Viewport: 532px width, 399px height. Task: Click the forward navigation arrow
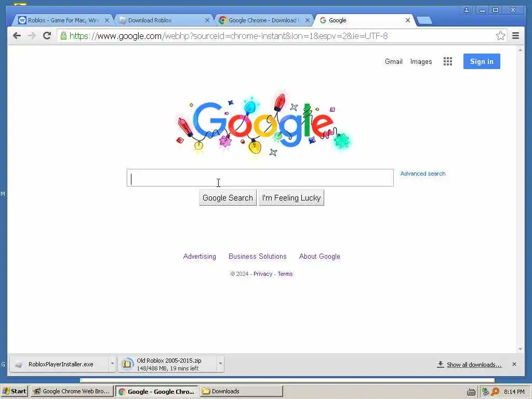pyautogui.click(x=32, y=36)
